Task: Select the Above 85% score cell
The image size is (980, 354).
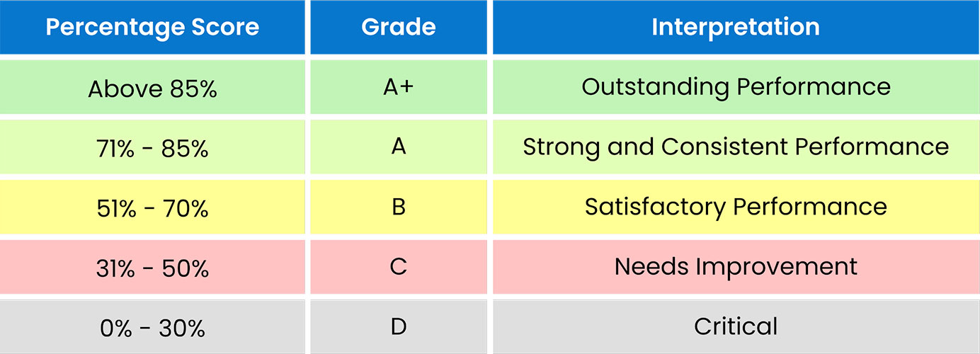Action: 152,88
